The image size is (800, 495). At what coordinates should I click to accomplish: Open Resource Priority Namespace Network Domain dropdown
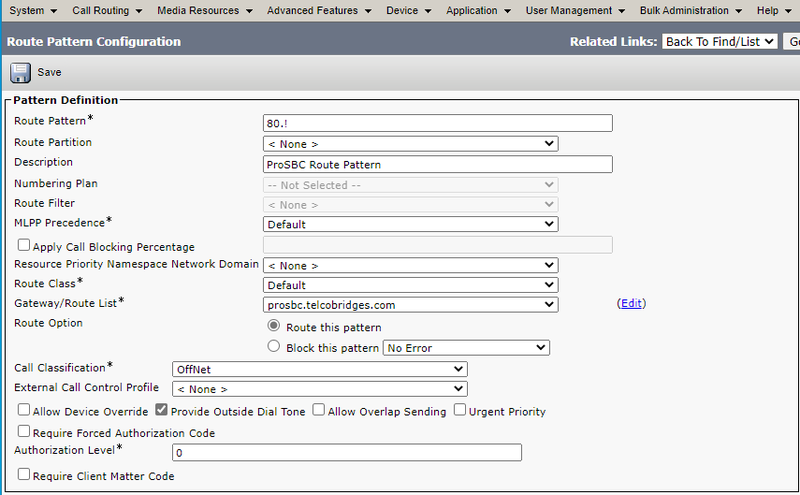410,265
